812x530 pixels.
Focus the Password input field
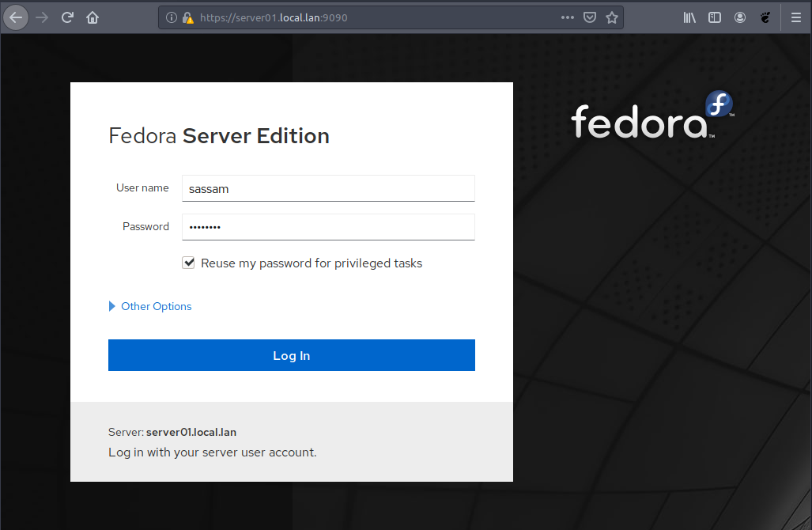(x=328, y=227)
